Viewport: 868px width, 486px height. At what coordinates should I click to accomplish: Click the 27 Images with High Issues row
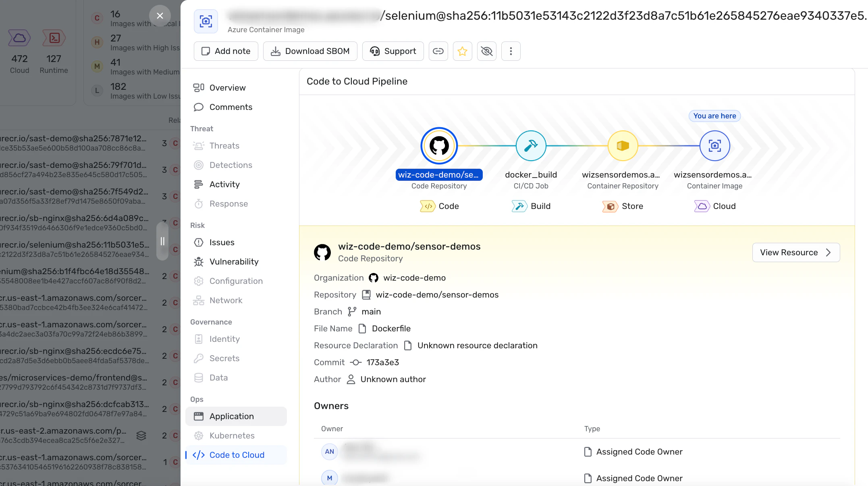click(x=136, y=43)
